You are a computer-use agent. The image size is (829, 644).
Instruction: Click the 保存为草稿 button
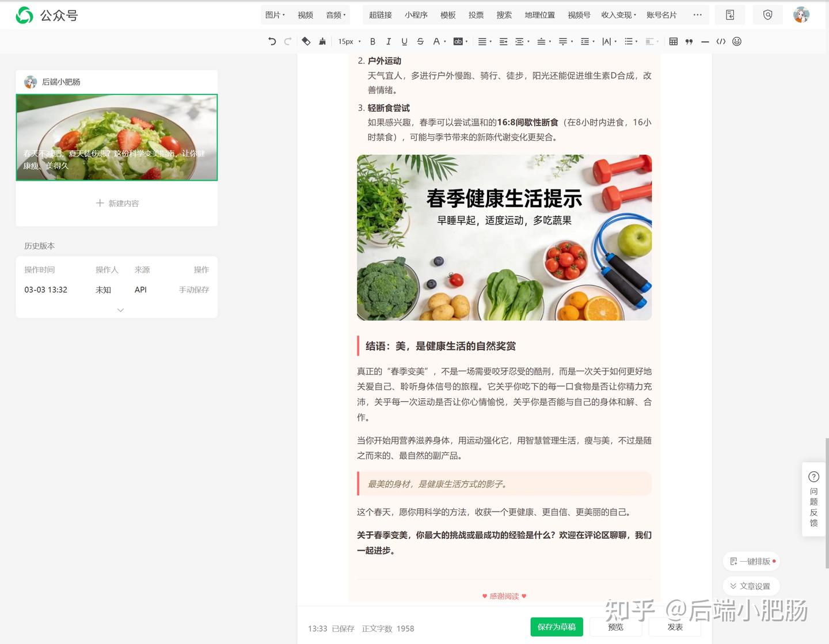556,627
